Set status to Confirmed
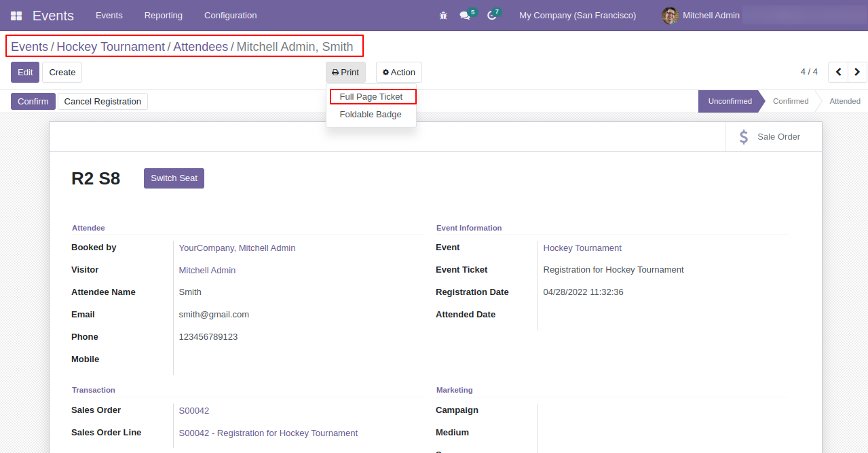This screenshot has width=868, height=453. click(791, 102)
